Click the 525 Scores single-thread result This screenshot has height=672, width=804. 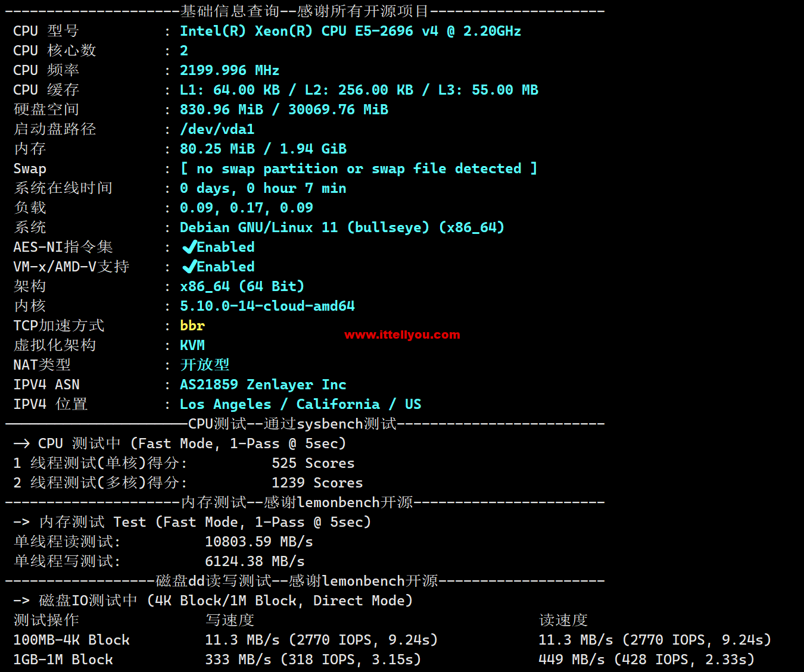tap(313, 463)
